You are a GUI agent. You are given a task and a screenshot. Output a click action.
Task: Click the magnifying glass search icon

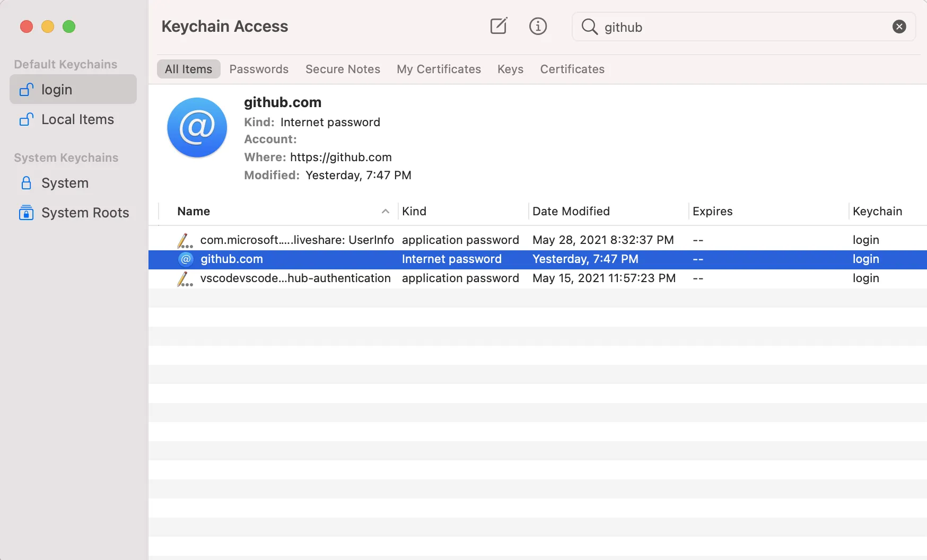click(589, 27)
